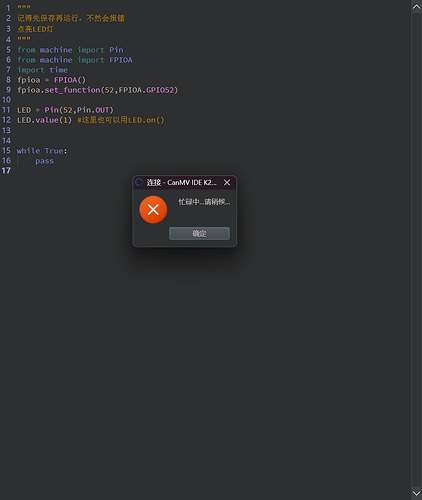
Task: Click the 'pass' statement on line 16
Action: click(x=44, y=161)
